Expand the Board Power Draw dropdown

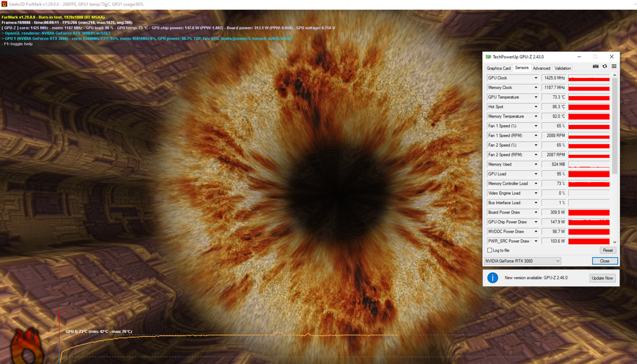[535, 212]
